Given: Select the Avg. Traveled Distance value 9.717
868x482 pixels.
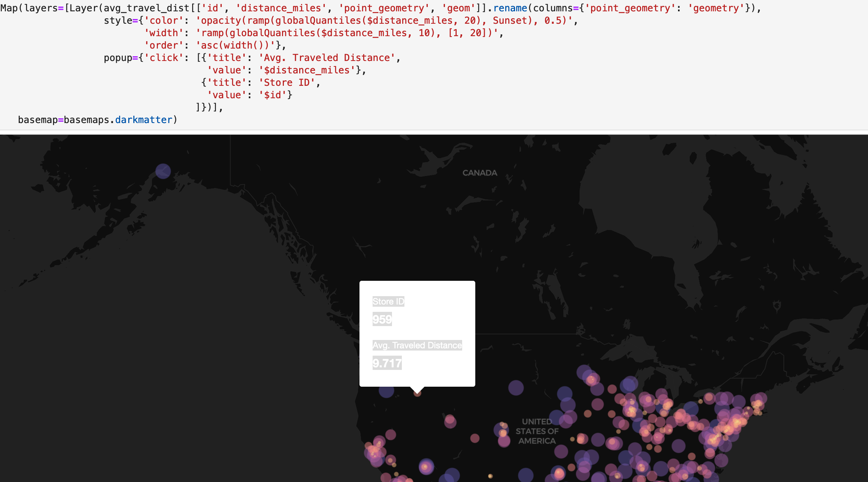Looking at the screenshot, I should coord(387,363).
